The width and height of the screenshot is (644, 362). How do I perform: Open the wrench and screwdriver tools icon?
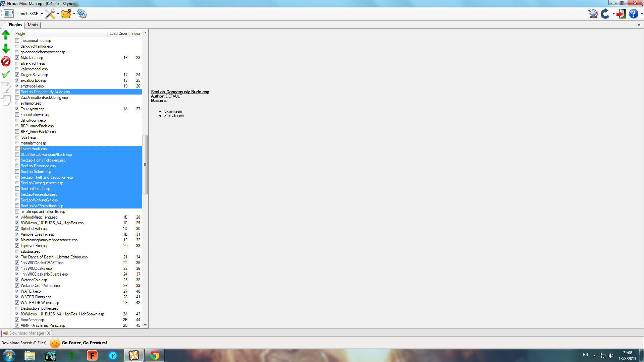(x=50, y=14)
